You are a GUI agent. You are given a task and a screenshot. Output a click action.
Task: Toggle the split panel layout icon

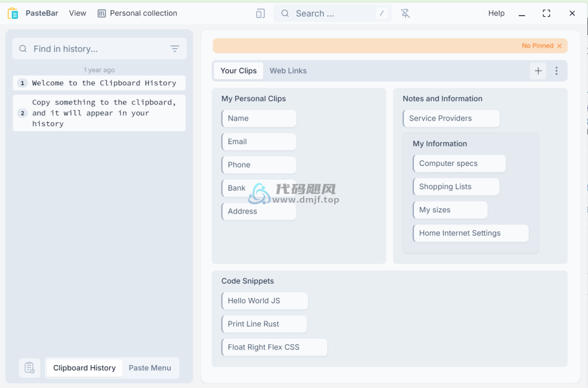click(x=260, y=14)
